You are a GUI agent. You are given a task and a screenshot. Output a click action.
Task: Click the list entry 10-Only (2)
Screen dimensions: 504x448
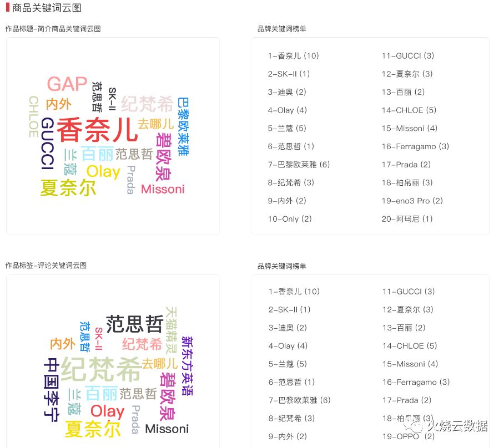(290, 219)
